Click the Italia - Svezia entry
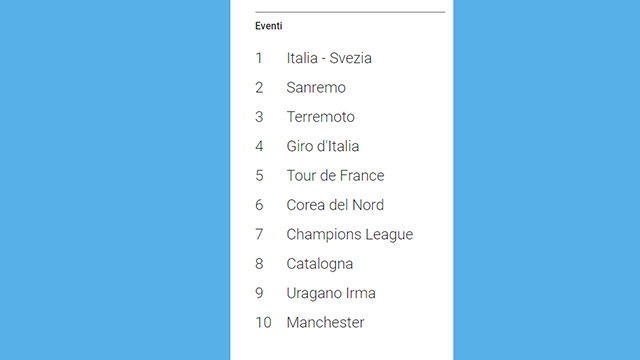 pos(329,58)
